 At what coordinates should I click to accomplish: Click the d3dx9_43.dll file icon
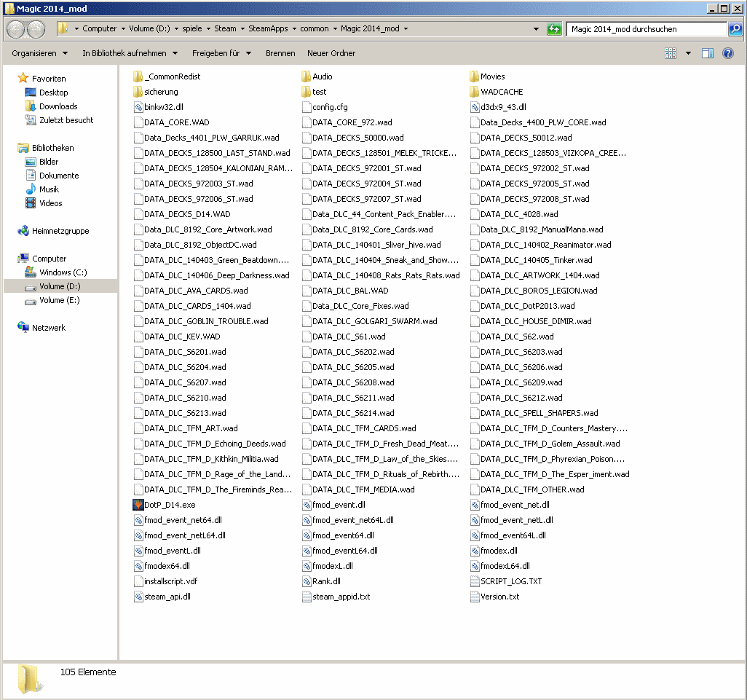click(475, 107)
